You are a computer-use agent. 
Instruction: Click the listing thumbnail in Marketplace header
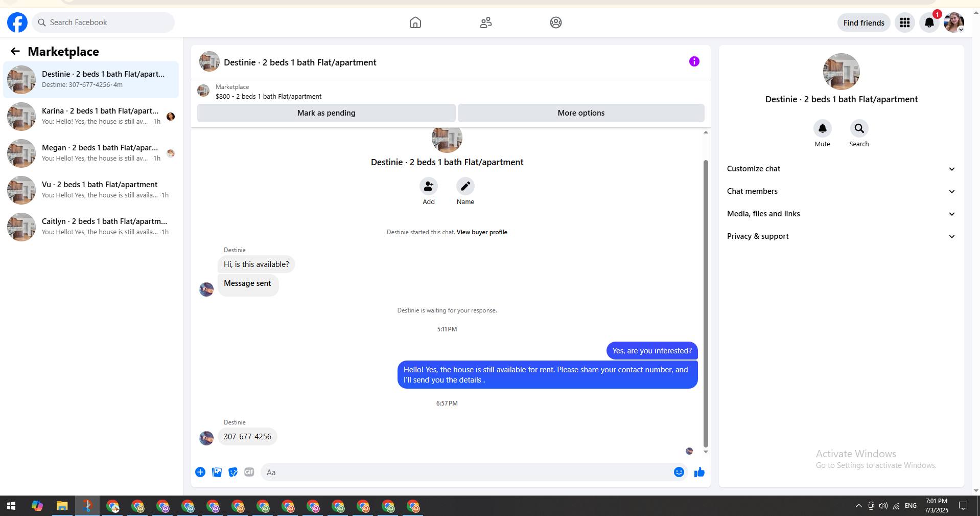[x=203, y=91]
